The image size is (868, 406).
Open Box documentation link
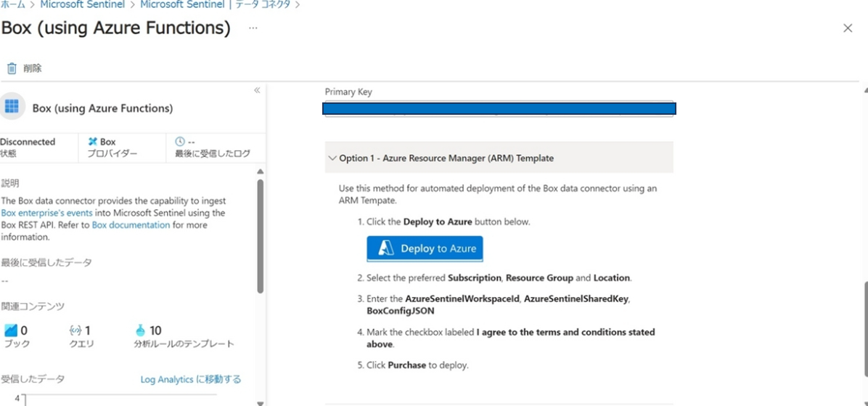[131, 225]
